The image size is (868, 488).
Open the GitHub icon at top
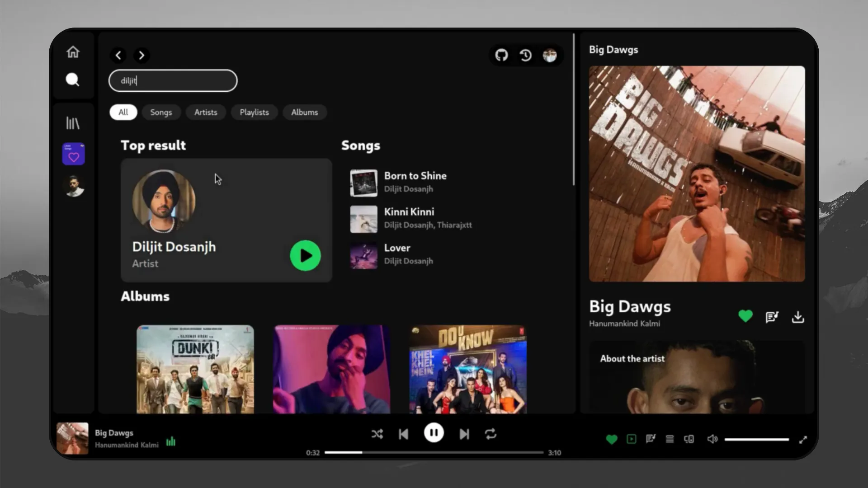501,55
